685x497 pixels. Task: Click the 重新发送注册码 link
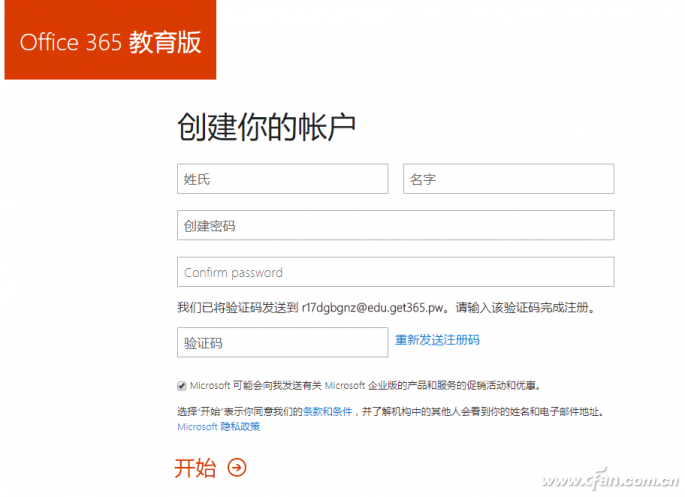[x=437, y=340]
